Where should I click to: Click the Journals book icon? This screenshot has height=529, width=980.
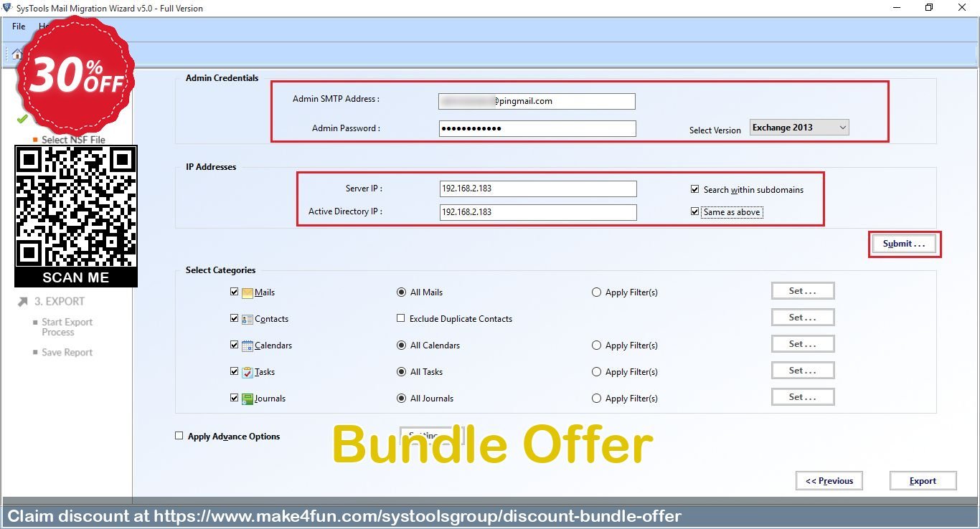[248, 399]
